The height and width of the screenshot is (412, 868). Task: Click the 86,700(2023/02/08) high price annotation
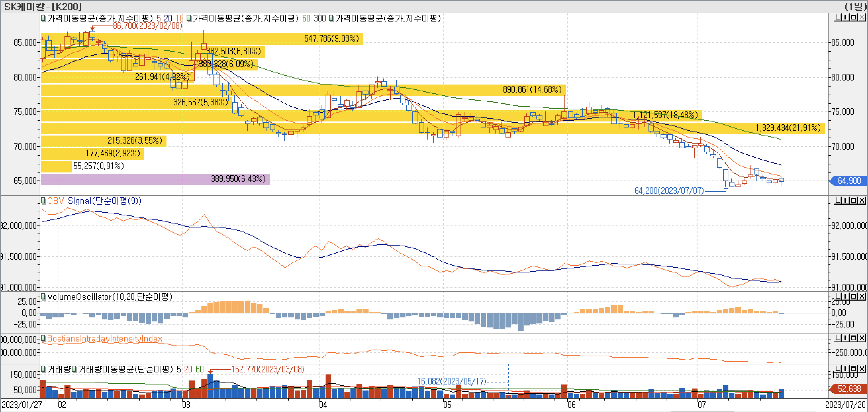click(148, 26)
